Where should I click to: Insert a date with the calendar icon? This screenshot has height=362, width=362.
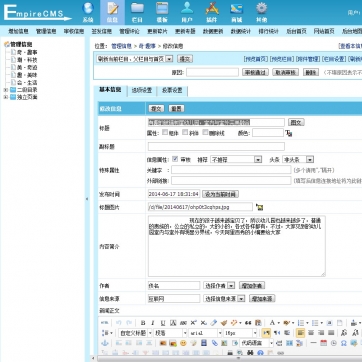coord(323,343)
